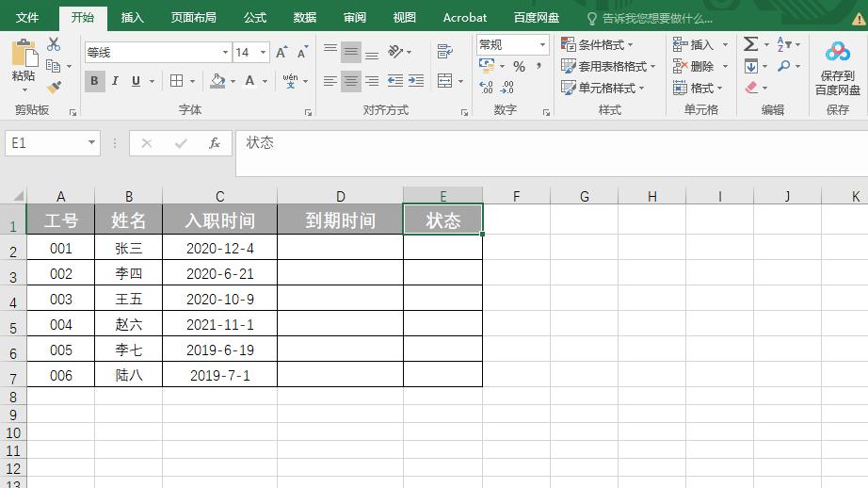
Task: Click the Paste clipboard icon
Action: pyautogui.click(x=24, y=54)
